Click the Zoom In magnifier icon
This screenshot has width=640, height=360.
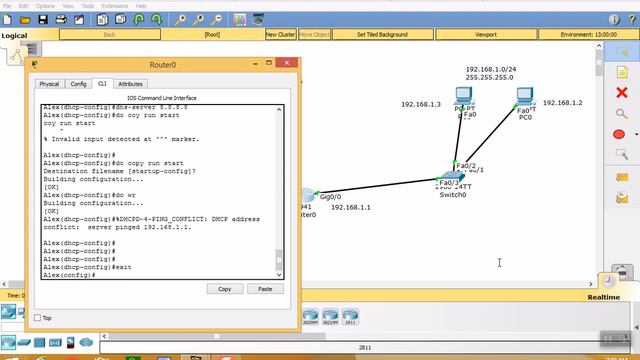(180, 19)
